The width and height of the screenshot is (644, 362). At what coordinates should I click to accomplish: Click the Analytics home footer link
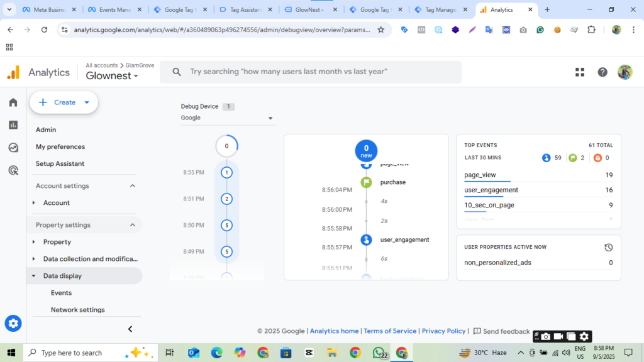334,331
